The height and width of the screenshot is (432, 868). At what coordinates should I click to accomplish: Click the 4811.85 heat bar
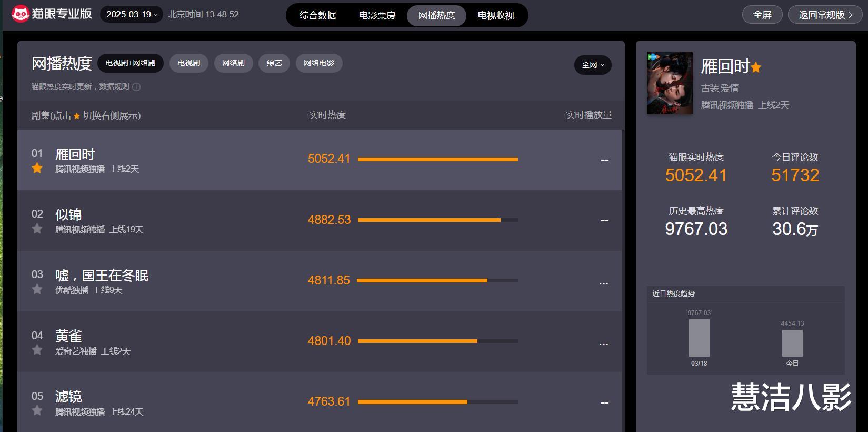click(437, 280)
